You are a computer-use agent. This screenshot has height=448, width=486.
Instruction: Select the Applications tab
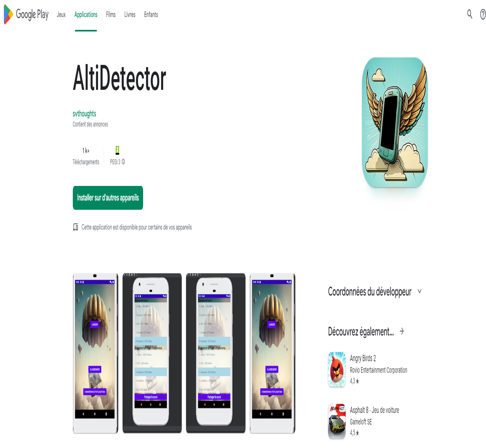click(86, 15)
